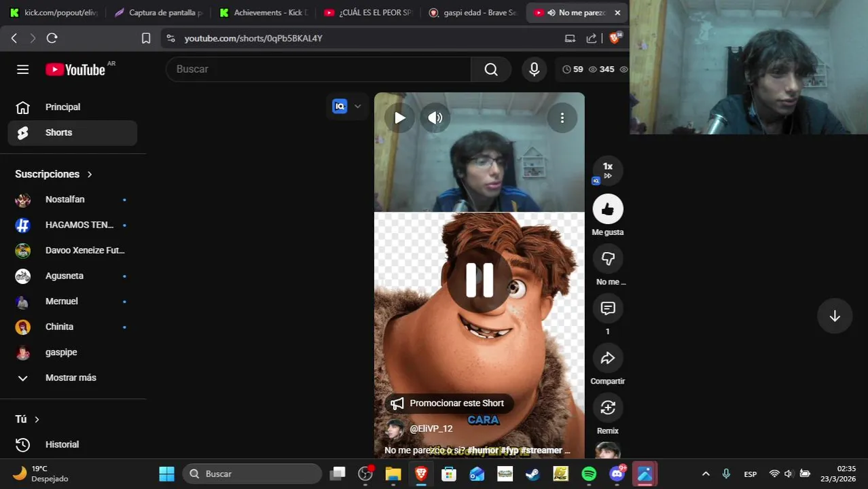Go to the next Short down arrow
The height and width of the screenshot is (489, 868).
click(835, 316)
